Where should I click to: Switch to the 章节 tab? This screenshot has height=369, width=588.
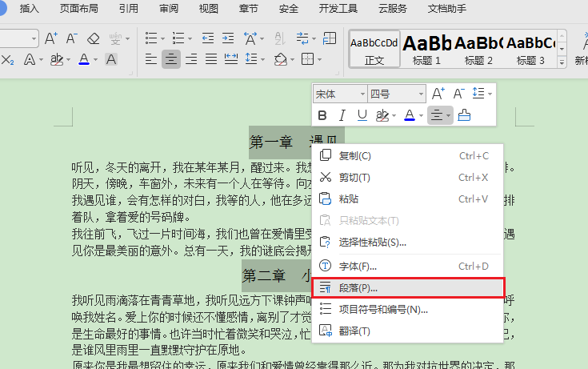click(x=248, y=8)
